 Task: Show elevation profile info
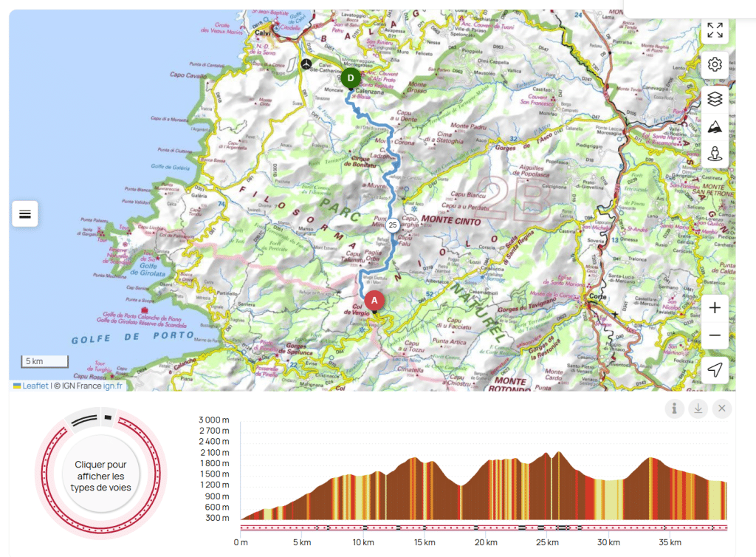coord(675,409)
